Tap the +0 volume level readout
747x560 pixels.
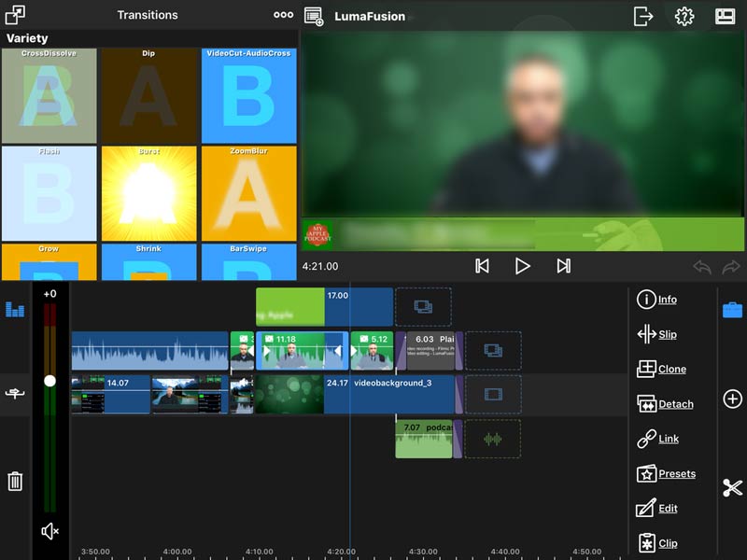pyautogui.click(x=50, y=294)
